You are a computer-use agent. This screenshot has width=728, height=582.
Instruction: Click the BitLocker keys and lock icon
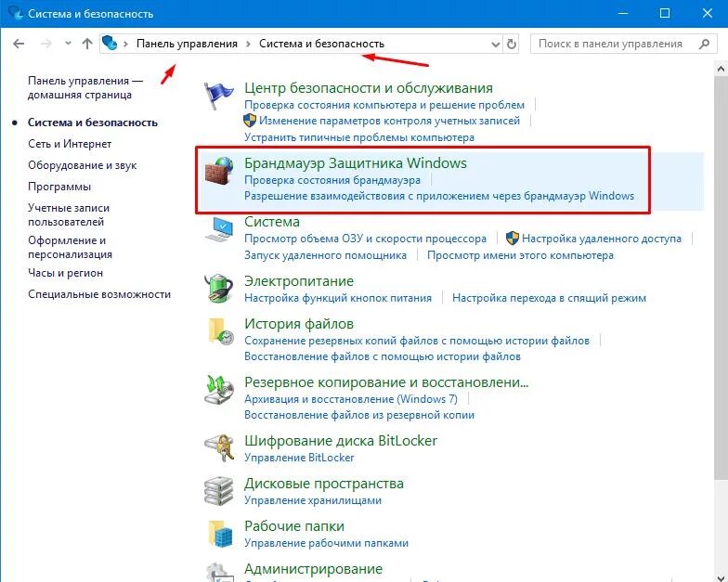[x=219, y=447]
